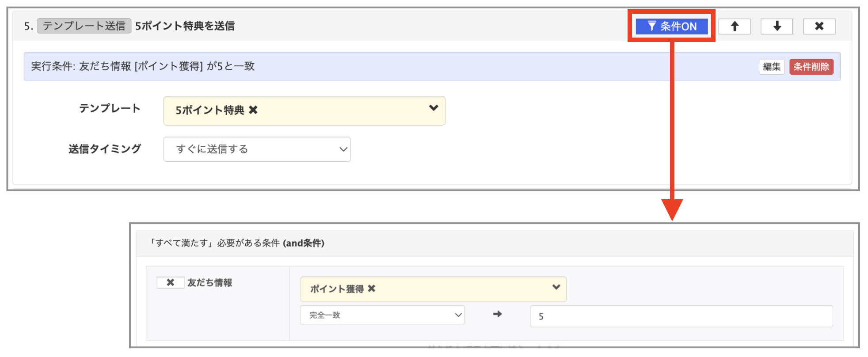The image size is (868, 357).
Task: Click the red 条件削除 button
Action: 811,67
